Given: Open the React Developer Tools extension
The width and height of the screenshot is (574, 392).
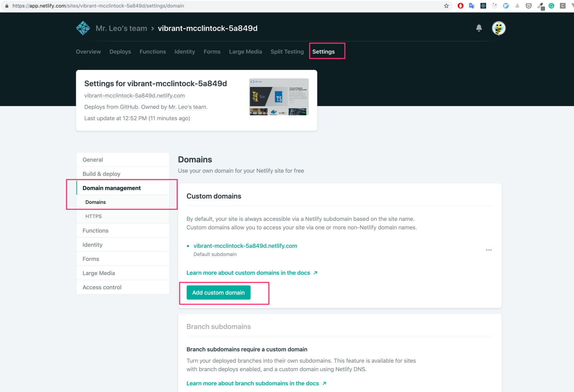Looking at the screenshot, I should coord(483,6).
